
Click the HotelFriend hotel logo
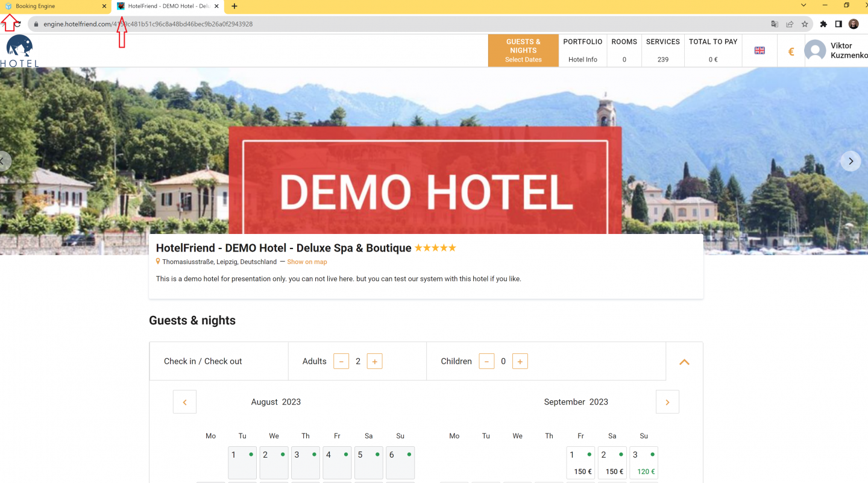[19, 51]
